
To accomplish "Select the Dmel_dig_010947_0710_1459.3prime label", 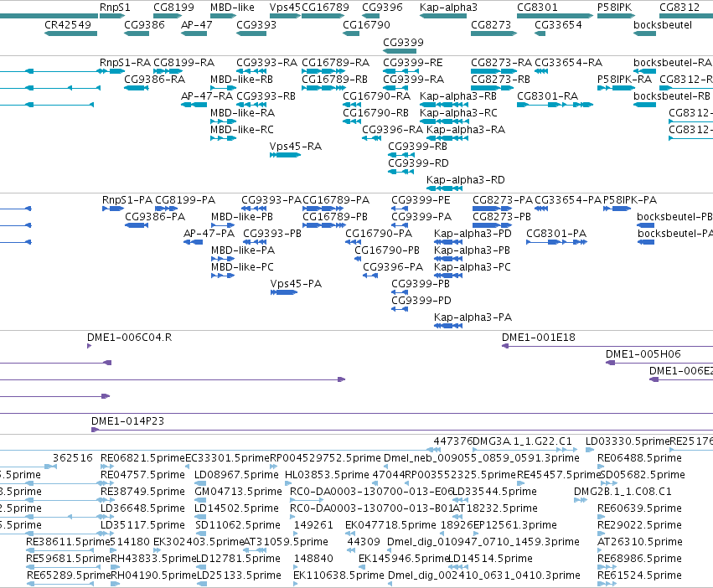I will [483, 542].
